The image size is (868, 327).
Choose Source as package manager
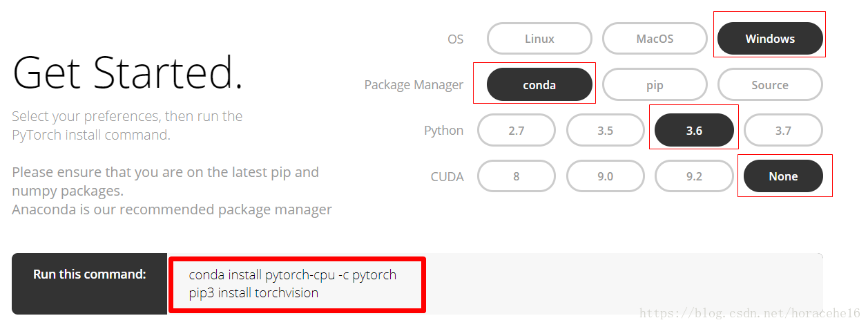pyautogui.click(x=770, y=85)
